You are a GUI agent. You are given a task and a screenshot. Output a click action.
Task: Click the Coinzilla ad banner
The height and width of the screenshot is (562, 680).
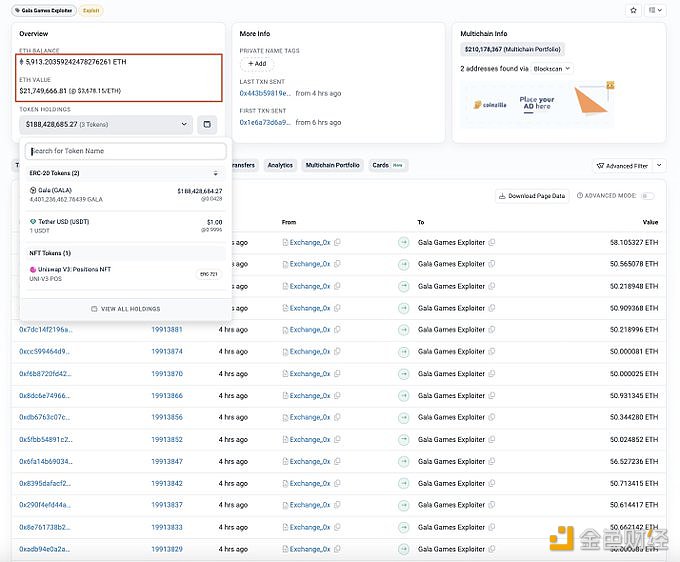click(x=537, y=104)
